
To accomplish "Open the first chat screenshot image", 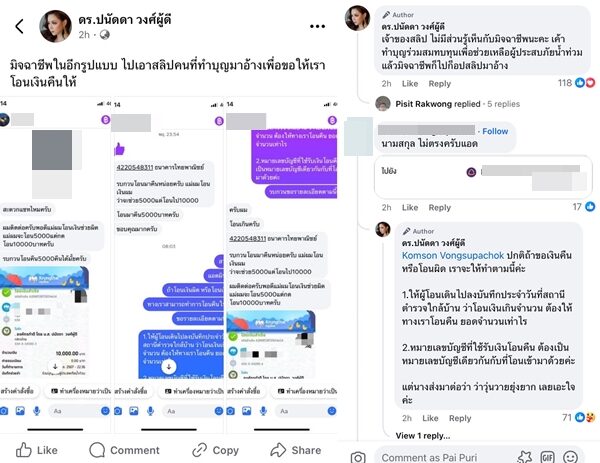I will (x=55, y=264).
